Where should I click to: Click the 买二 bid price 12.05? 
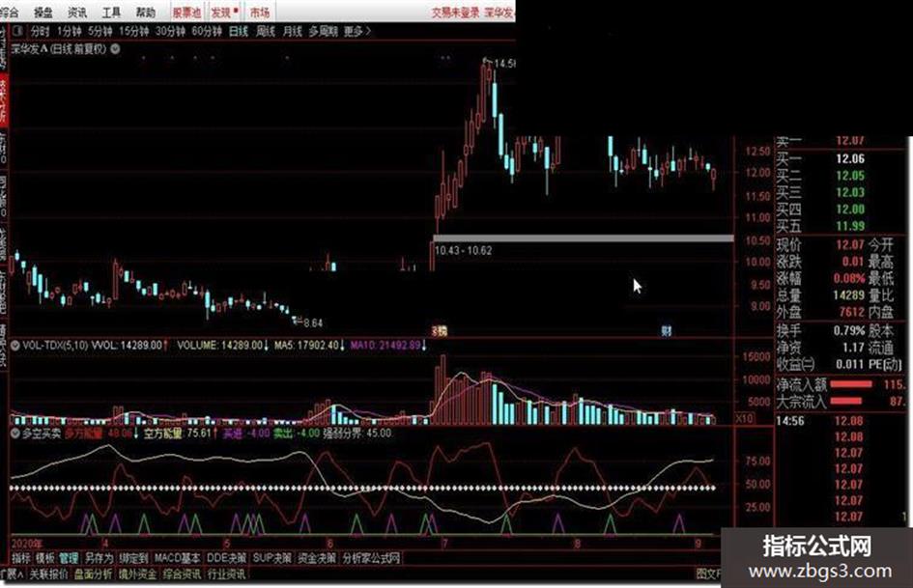coord(849,176)
